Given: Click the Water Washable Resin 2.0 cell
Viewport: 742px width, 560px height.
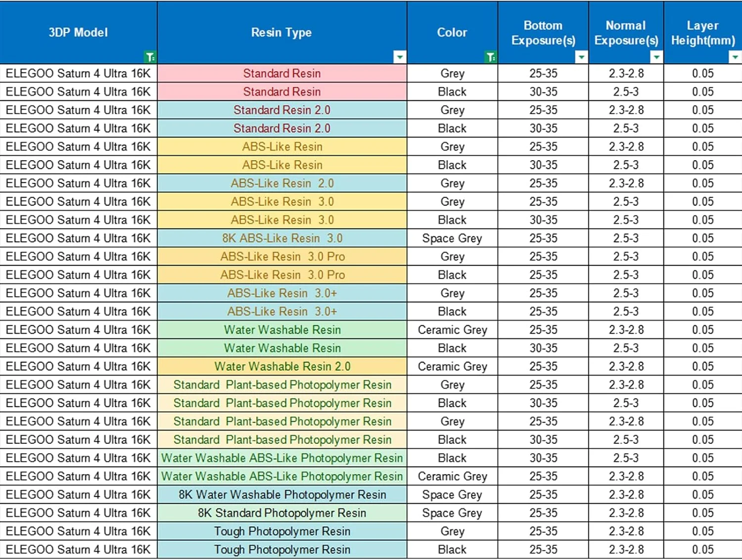Looking at the screenshot, I should pos(282,367).
